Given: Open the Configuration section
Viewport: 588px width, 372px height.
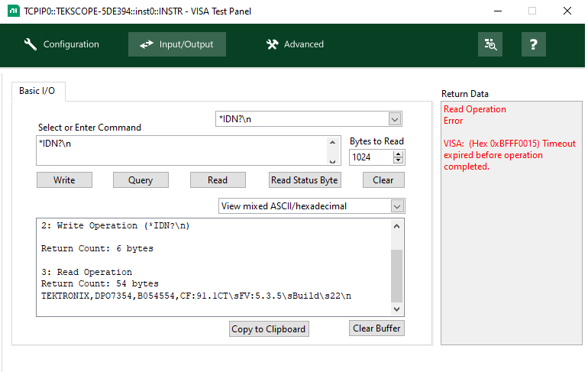Looking at the screenshot, I should pyautogui.click(x=62, y=44).
